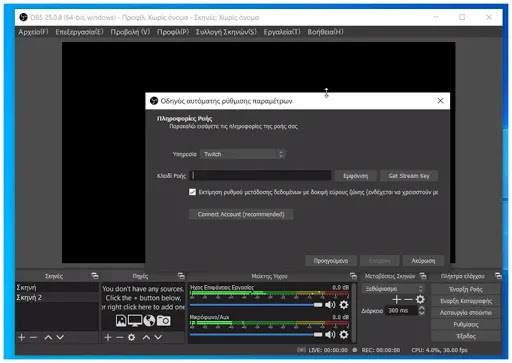Open the Αρχείο(F) menu

(33, 32)
